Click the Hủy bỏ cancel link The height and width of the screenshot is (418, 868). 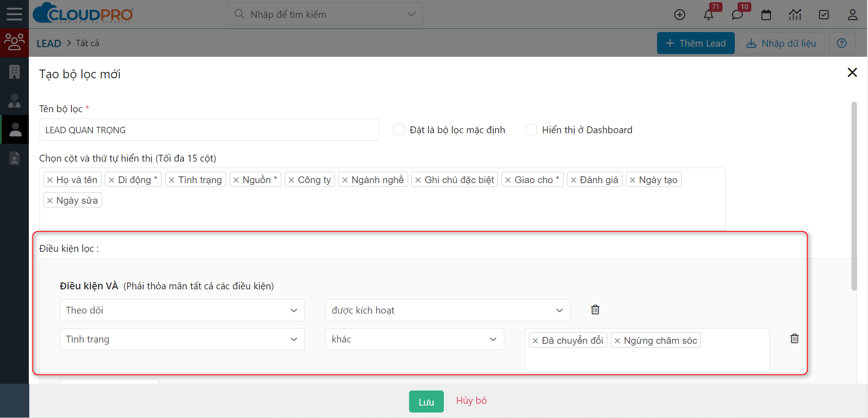coord(471,401)
